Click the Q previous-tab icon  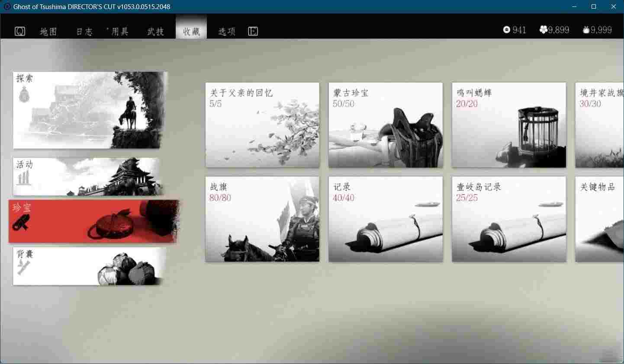[20, 31]
